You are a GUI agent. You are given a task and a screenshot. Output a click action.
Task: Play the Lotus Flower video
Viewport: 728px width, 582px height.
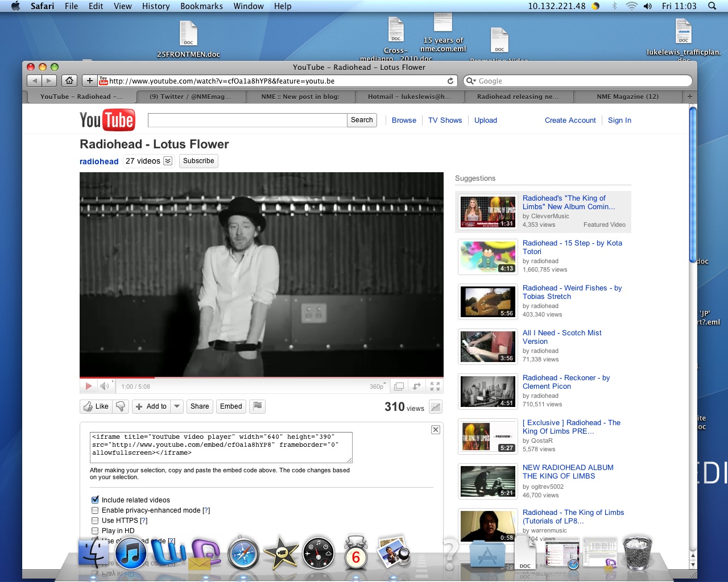point(88,386)
